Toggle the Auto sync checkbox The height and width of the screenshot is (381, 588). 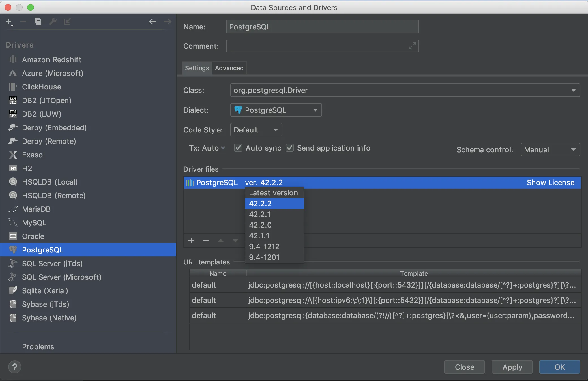pos(238,148)
